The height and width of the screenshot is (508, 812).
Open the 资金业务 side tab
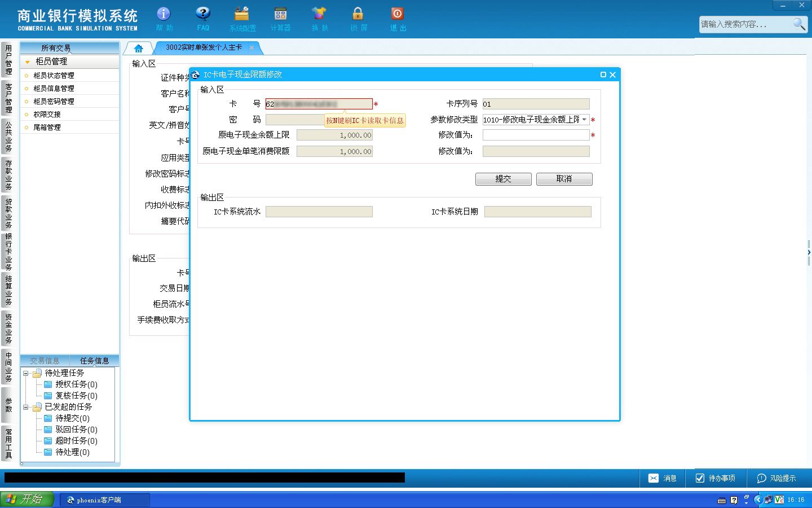tap(8, 329)
